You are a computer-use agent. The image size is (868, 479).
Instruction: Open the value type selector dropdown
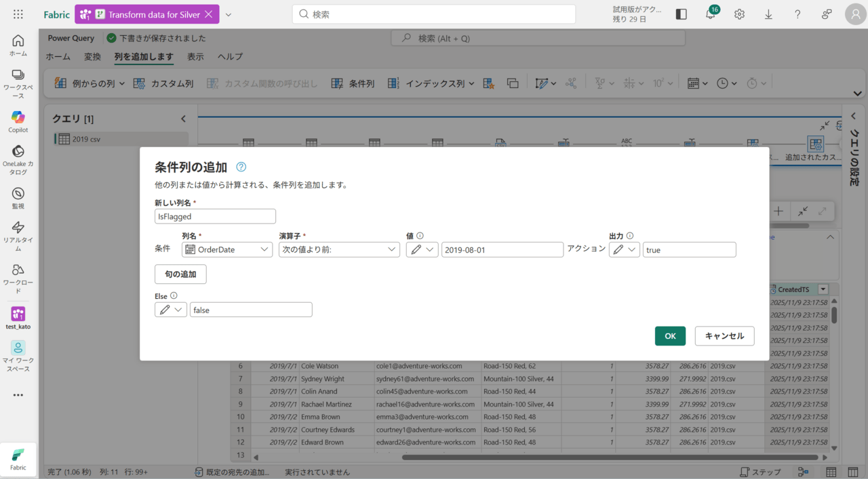point(422,249)
